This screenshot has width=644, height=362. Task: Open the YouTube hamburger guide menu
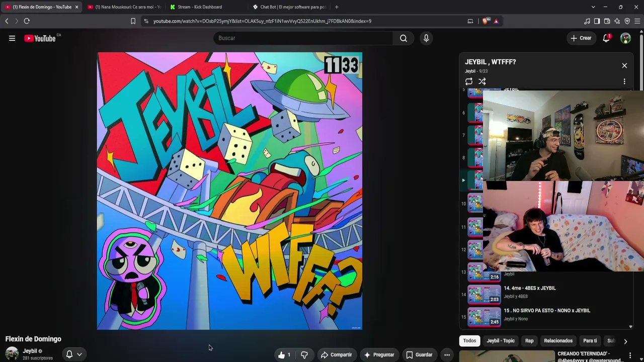coord(12,38)
